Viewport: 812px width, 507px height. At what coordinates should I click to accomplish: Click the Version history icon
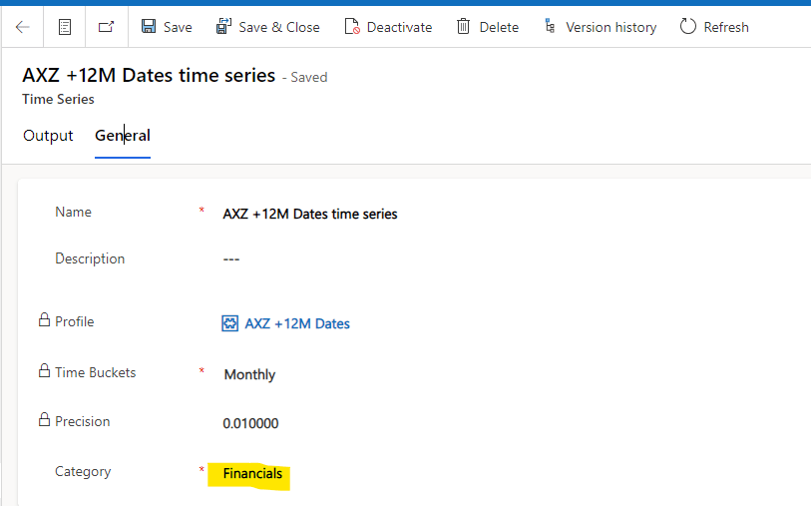(x=550, y=27)
